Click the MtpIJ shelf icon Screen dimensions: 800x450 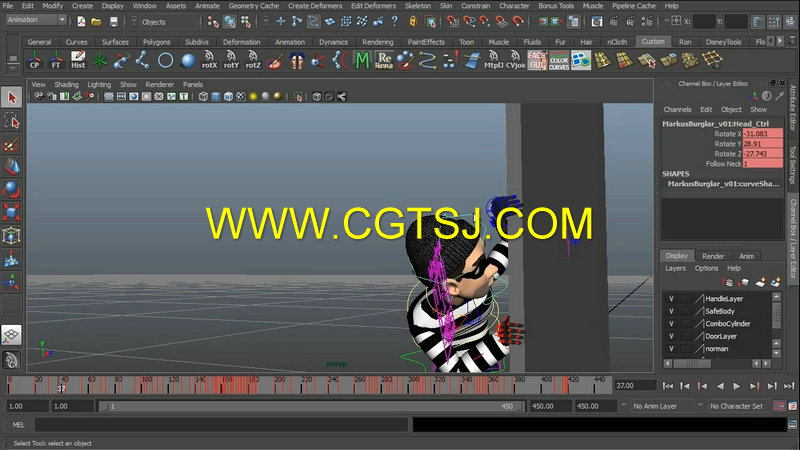point(493,60)
